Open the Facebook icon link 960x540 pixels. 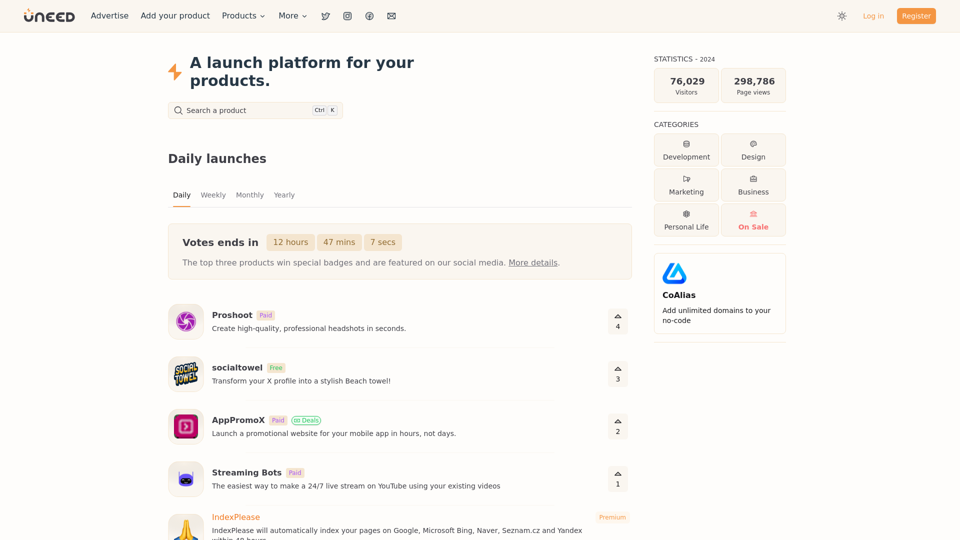tap(369, 16)
